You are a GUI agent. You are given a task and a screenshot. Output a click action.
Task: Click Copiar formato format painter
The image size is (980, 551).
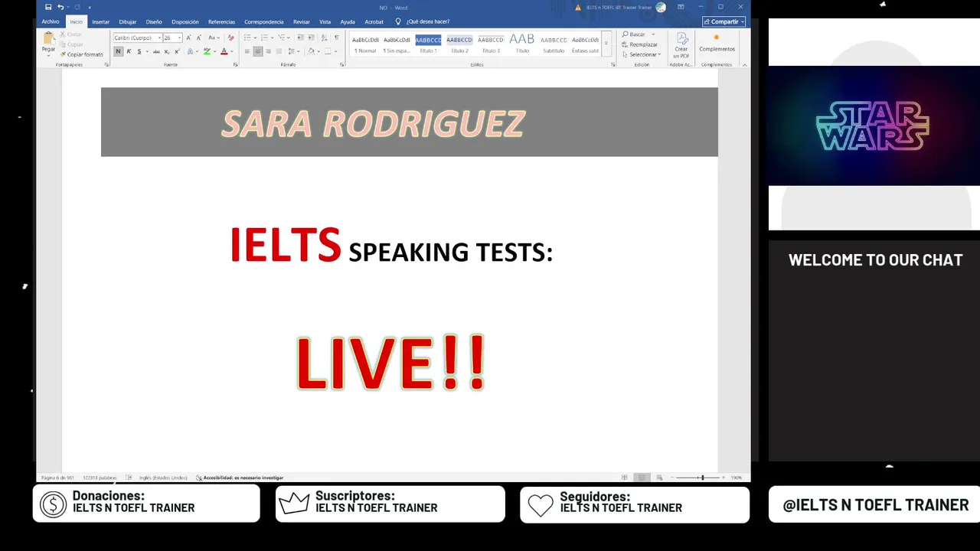tap(82, 54)
